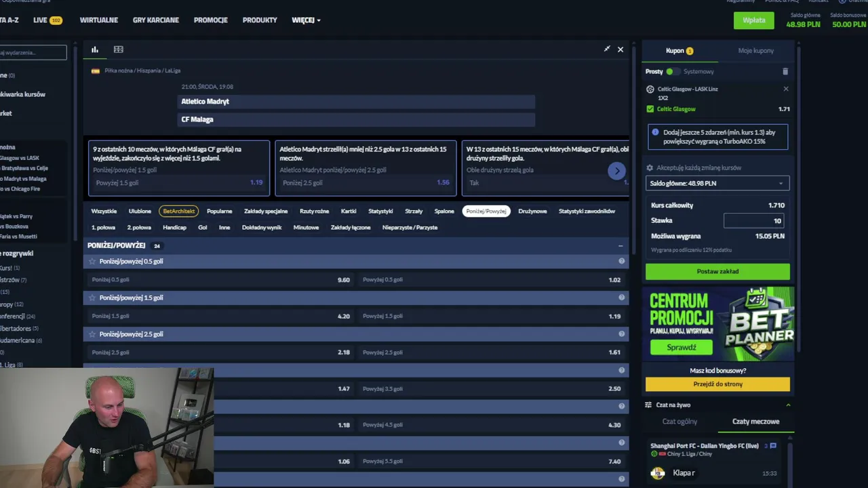The image size is (868, 488).
Task: Uncheck the Celtic Glasgow selection checkbox
Action: pyautogui.click(x=650, y=109)
